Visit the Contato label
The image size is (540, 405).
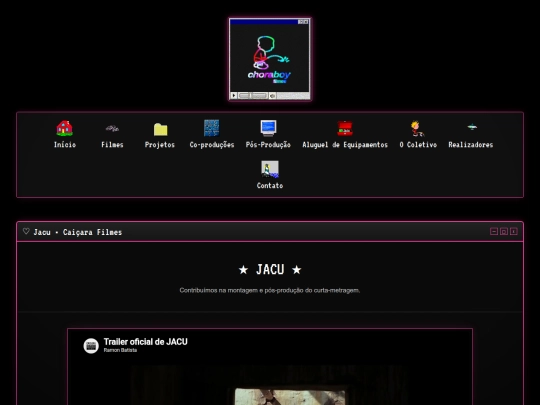[270, 186]
